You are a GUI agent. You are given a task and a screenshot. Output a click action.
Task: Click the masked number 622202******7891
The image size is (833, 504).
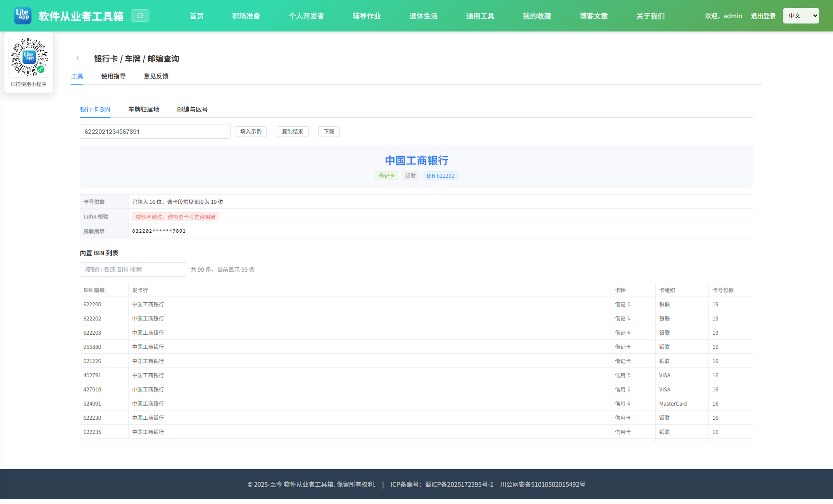point(159,231)
